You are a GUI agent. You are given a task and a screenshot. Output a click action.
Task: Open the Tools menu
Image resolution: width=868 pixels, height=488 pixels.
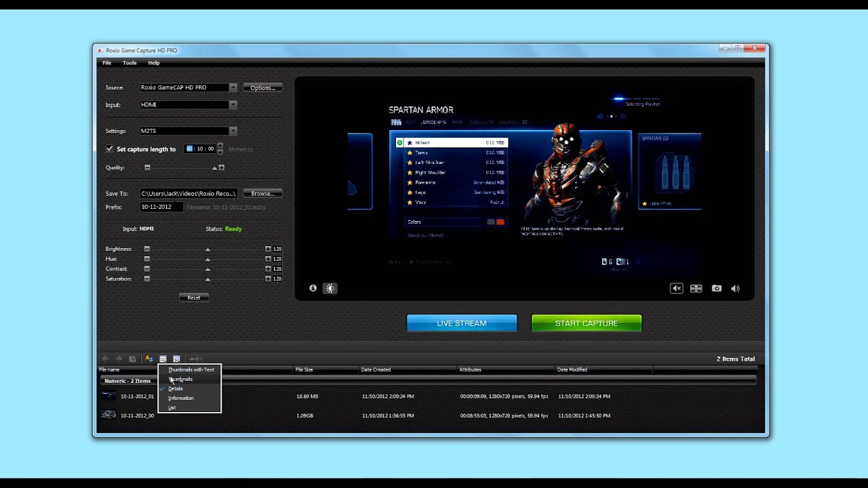click(130, 63)
